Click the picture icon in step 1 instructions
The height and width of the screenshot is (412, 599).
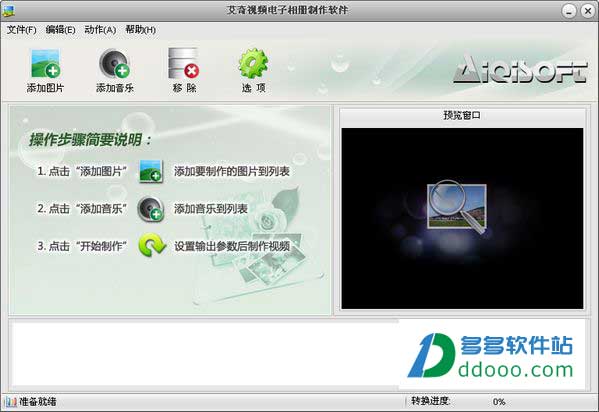(151, 171)
